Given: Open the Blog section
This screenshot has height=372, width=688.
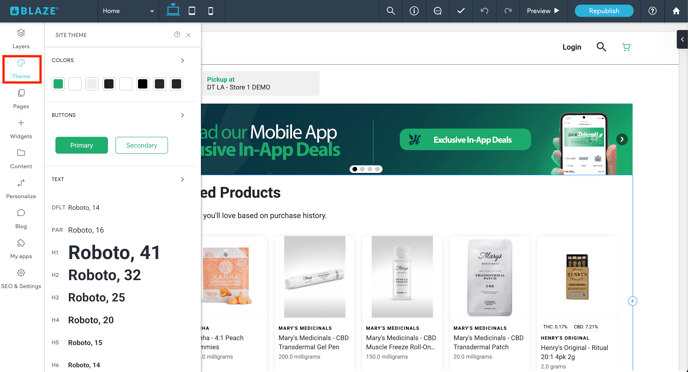Looking at the screenshot, I should point(21,218).
